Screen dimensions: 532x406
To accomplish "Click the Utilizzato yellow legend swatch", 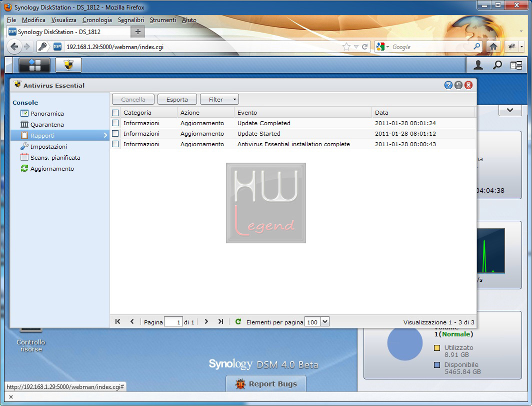I will pos(437,348).
